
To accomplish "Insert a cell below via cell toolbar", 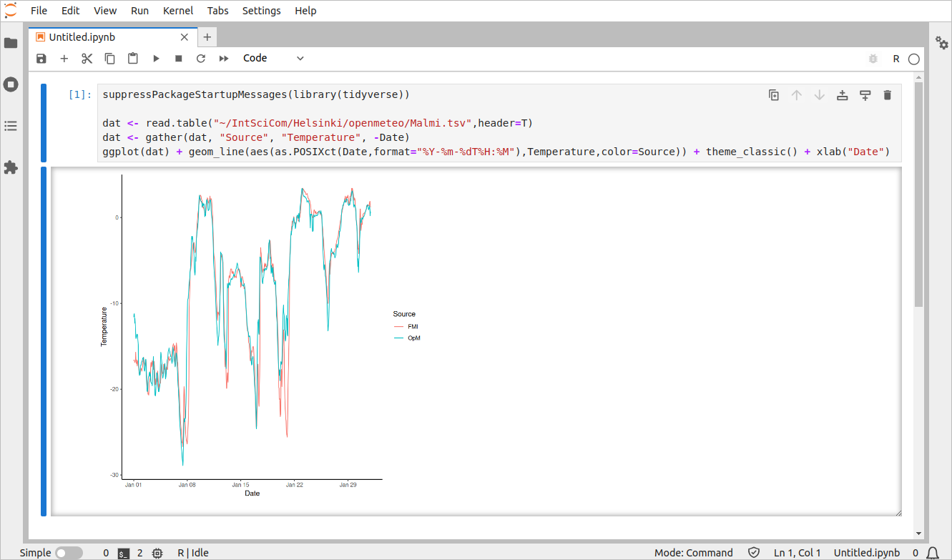I will click(x=865, y=95).
